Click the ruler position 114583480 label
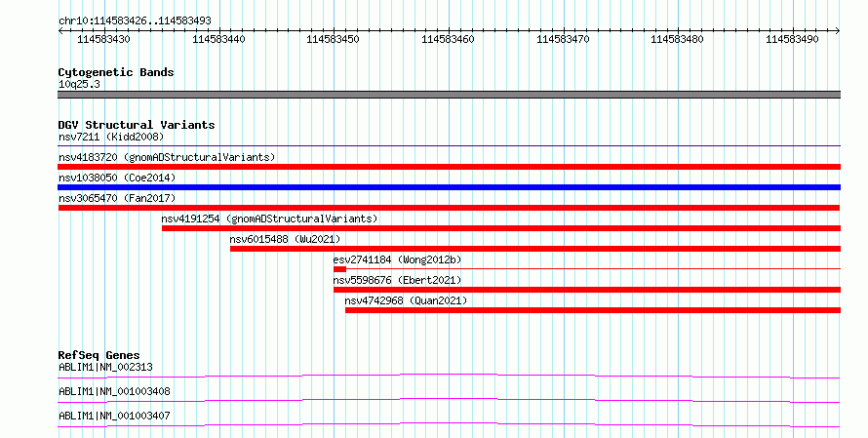The image size is (868, 438). tap(677, 39)
